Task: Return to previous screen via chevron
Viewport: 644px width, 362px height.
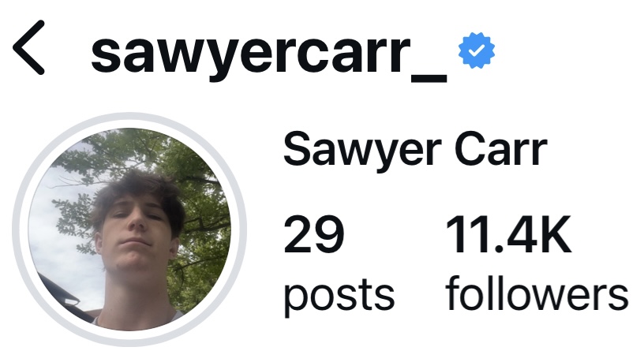Action: point(28,47)
